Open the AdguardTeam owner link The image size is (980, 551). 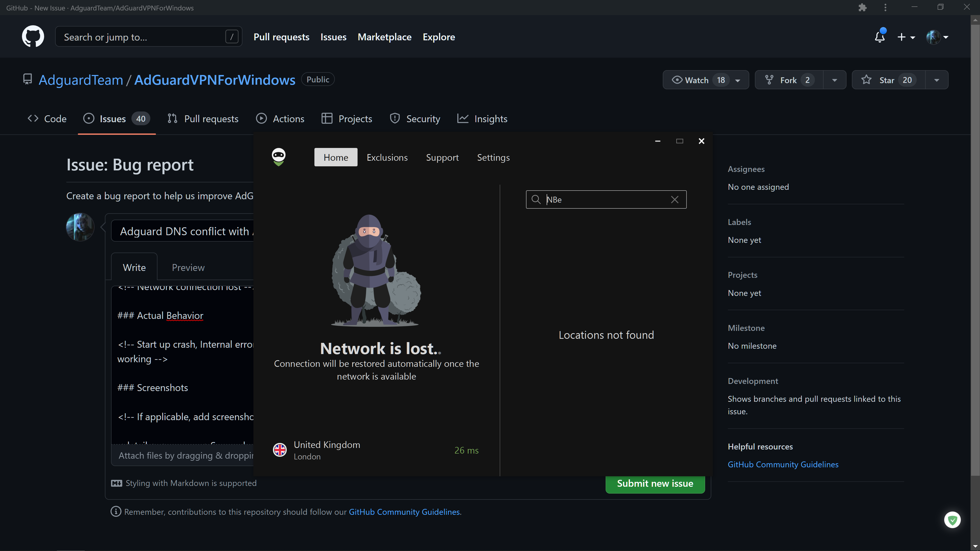pyautogui.click(x=81, y=80)
